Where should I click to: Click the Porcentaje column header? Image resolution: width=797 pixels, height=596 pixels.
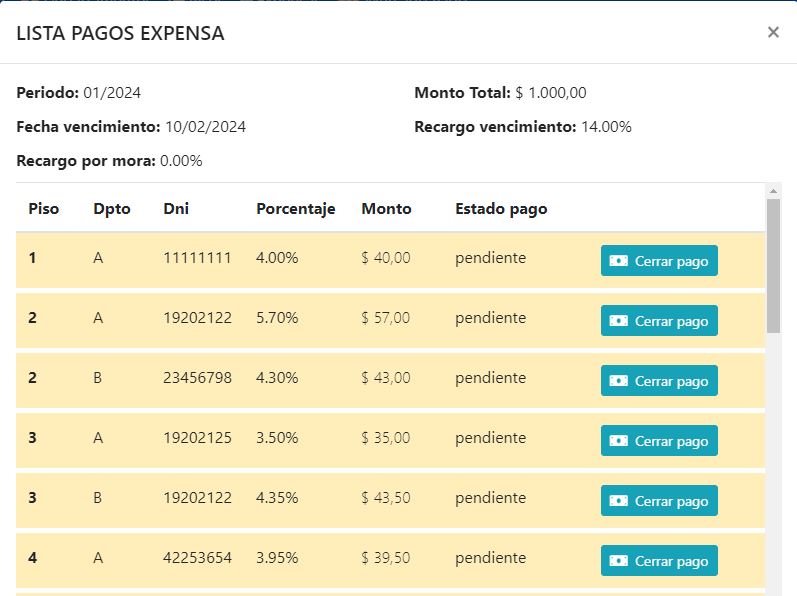click(x=296, y=209)
